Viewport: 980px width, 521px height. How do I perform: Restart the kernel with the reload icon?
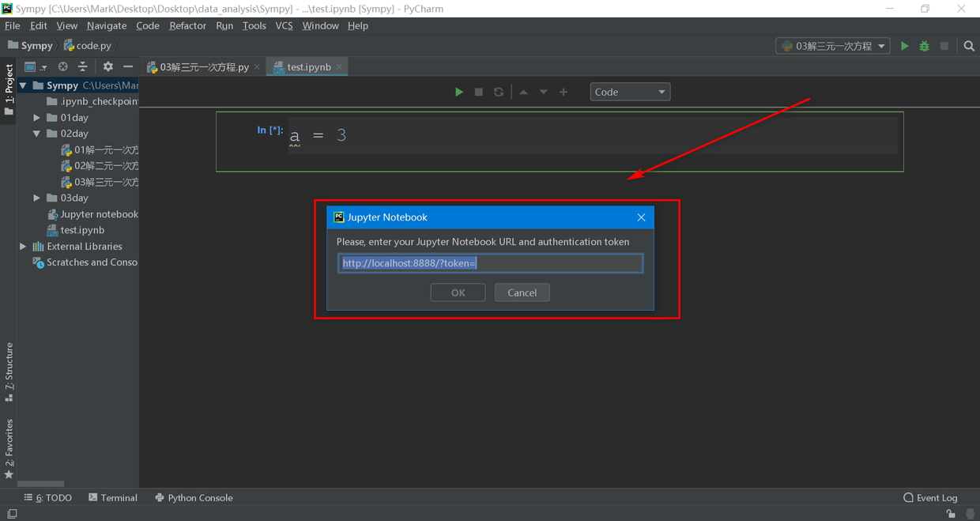pyautogui.click(x=499, y=92)
